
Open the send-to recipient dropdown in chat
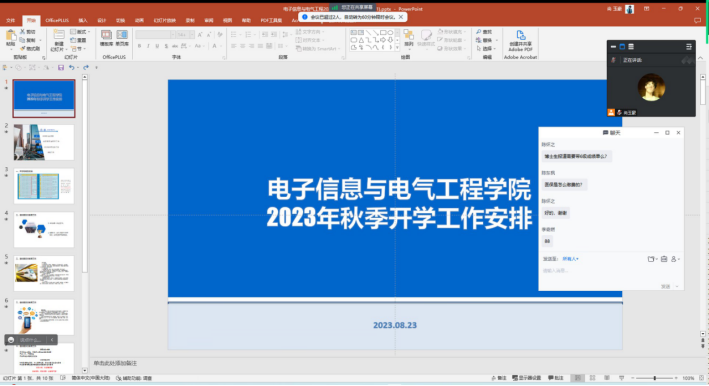[571, 259]
